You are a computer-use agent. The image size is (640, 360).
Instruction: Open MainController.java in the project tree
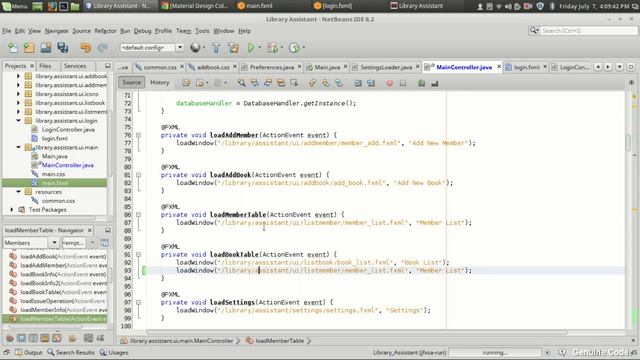68,165
